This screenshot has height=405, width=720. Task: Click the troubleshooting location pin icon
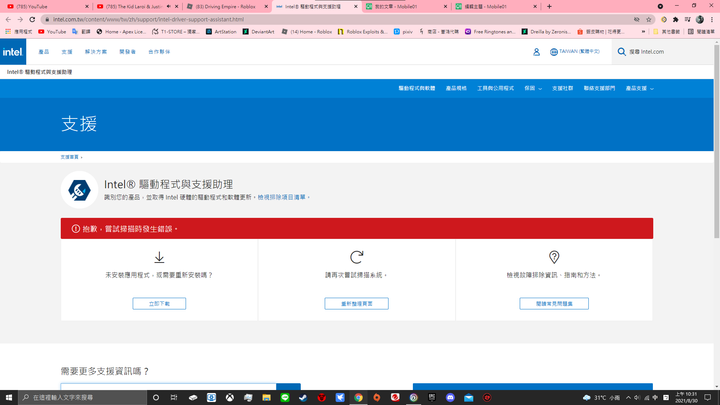click(x=554, y=257)
